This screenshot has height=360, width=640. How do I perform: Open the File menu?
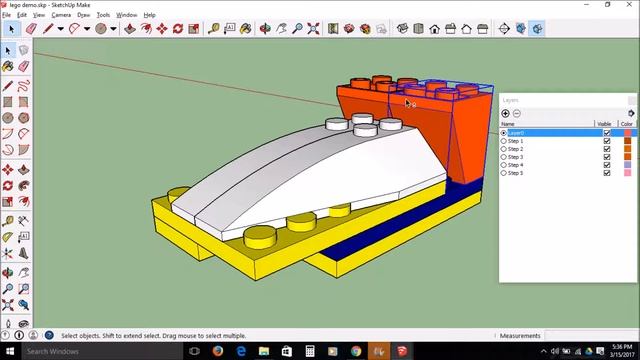7,15
